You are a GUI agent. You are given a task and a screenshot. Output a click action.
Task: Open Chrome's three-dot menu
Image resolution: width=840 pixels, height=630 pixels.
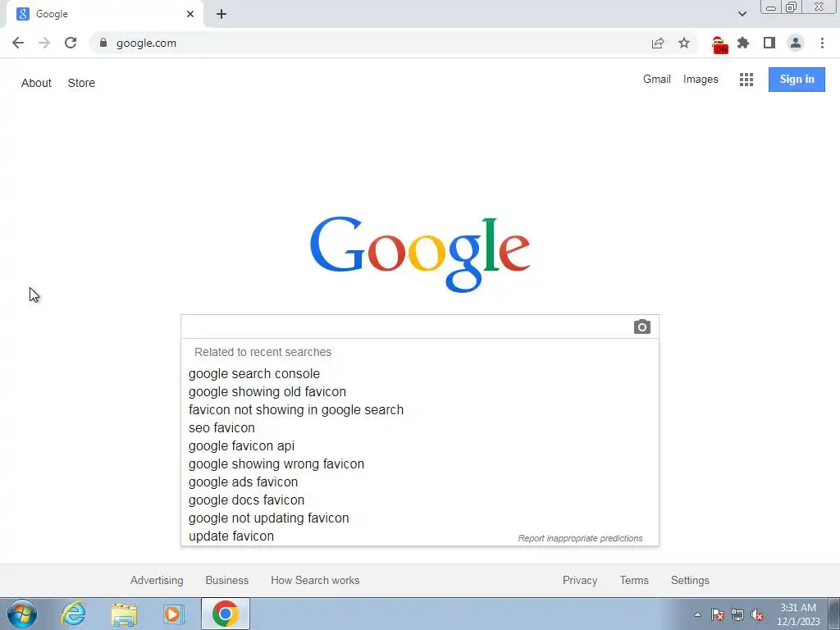click(x=822, y=43)
